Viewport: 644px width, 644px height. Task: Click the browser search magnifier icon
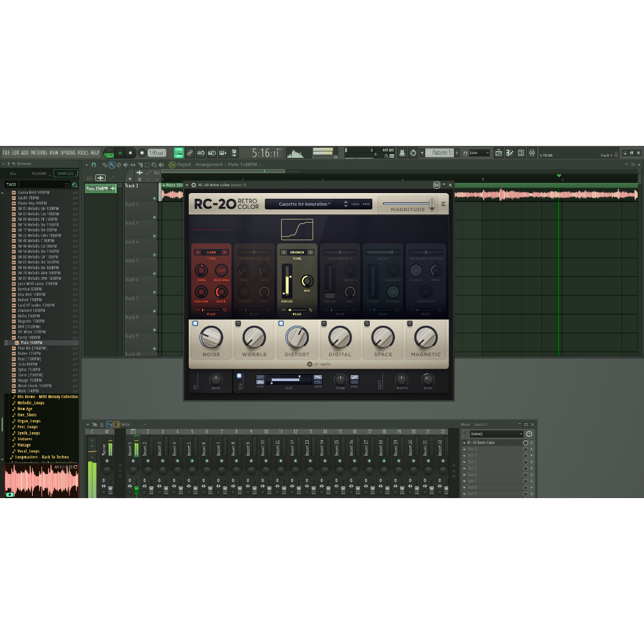(x=75, y=185)
